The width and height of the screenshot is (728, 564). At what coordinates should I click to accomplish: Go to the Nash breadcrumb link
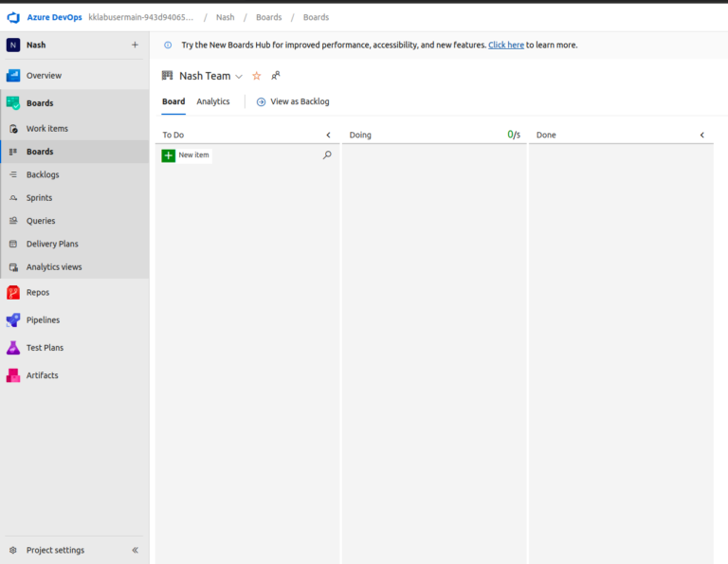tap(226, 17)
